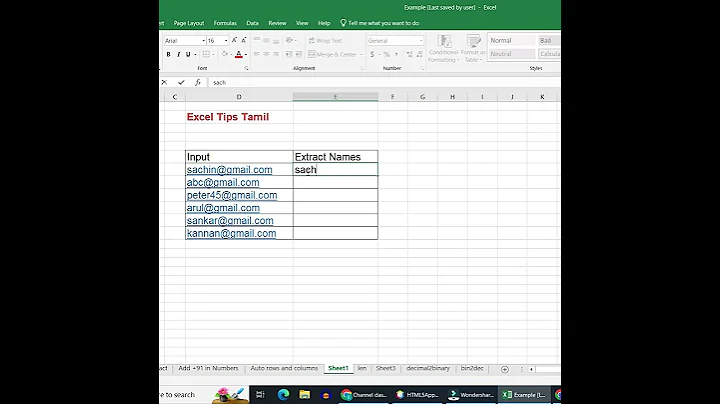Expand the Conditional Formatting menu

tap(444, 49)
